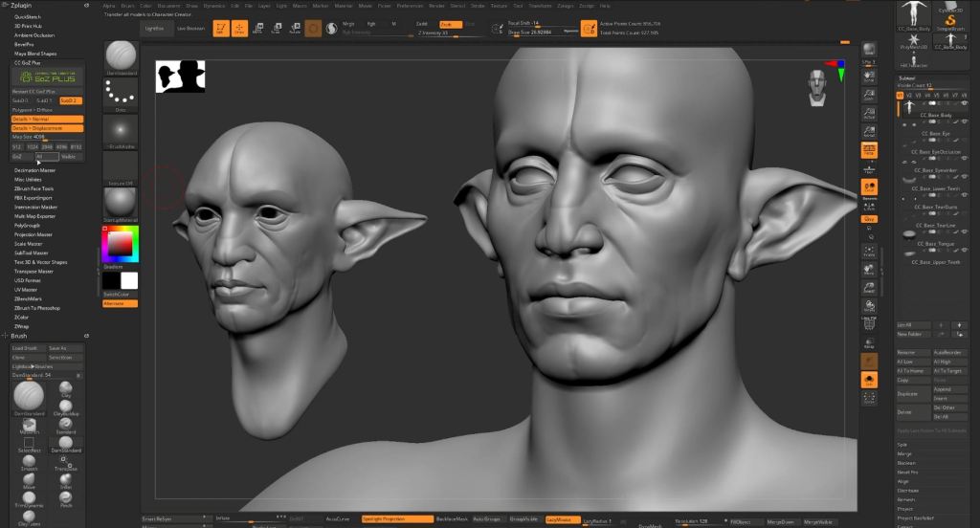Pick the SelectRect brush
980x528 pixels.
(x=29, y=444)
